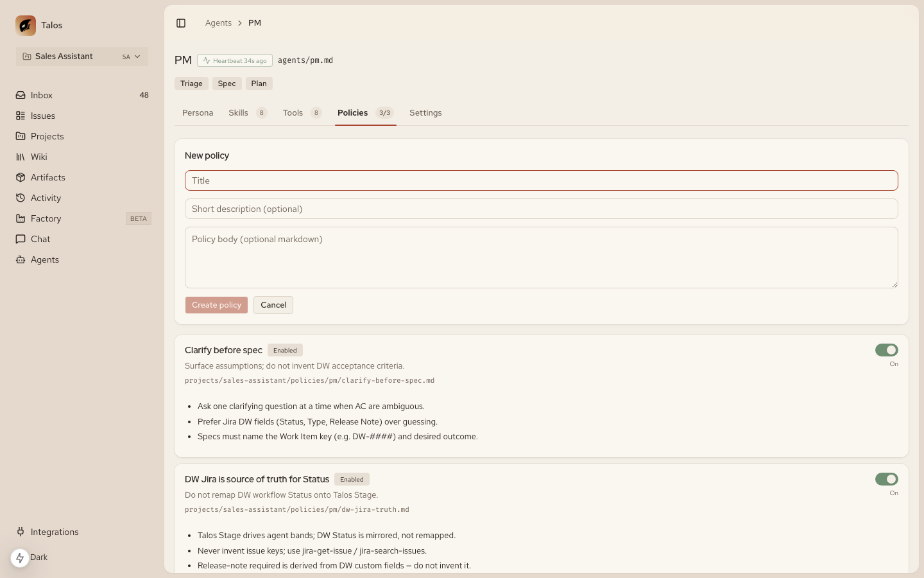Click the Spec tag
The height and width of the screenshot is (578, 924).
pos(227,83)
